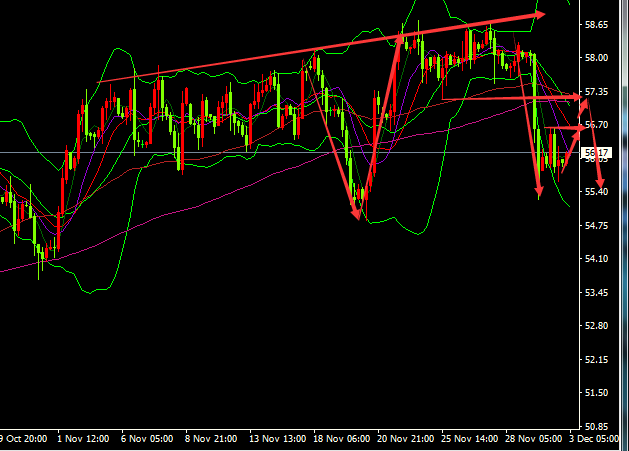Click the current price tag 56.17
The width and height of the screenshot is (629, 451).
pyautogui.click(x=597, y=153)
